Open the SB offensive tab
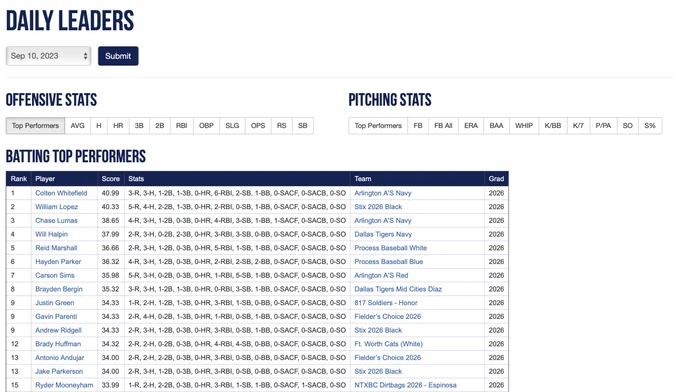The image size is (680, 392). click(303, 126)
